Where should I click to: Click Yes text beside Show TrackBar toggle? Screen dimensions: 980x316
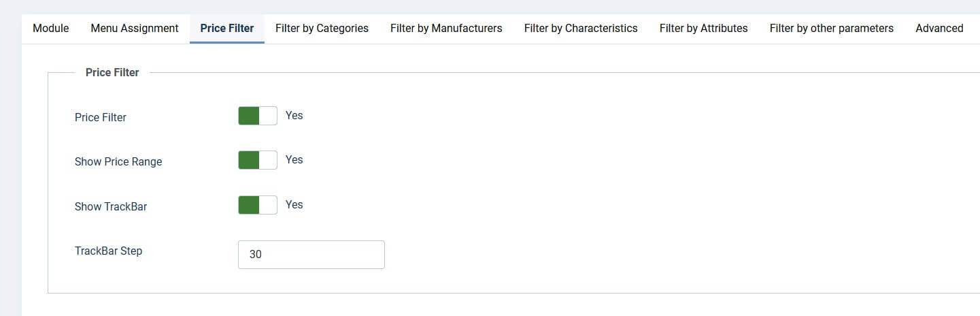(x=294, y=204)
